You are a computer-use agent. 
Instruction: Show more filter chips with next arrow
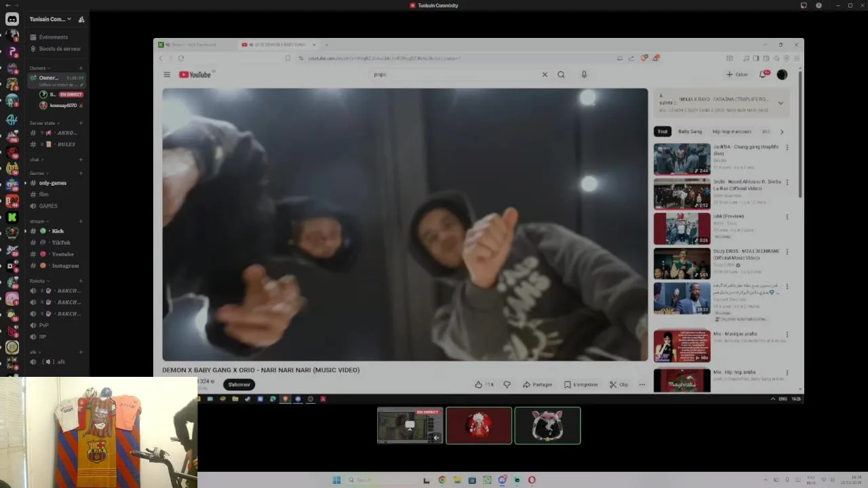781,131
